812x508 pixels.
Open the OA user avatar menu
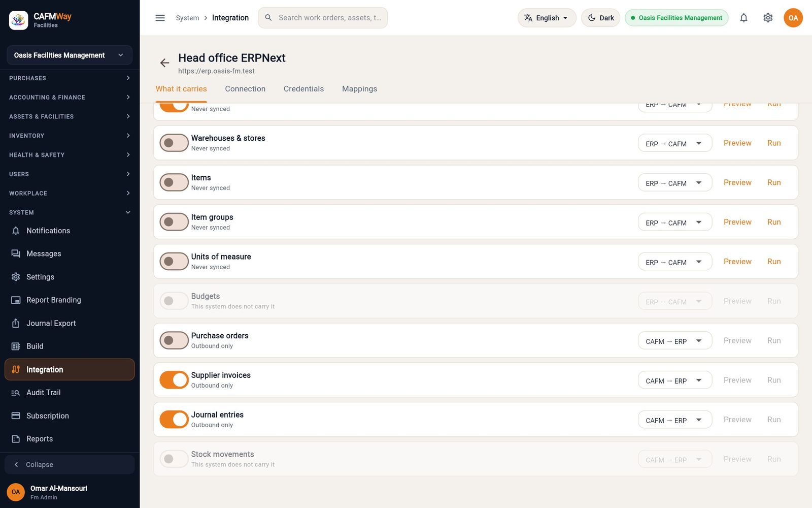(793, 18)
